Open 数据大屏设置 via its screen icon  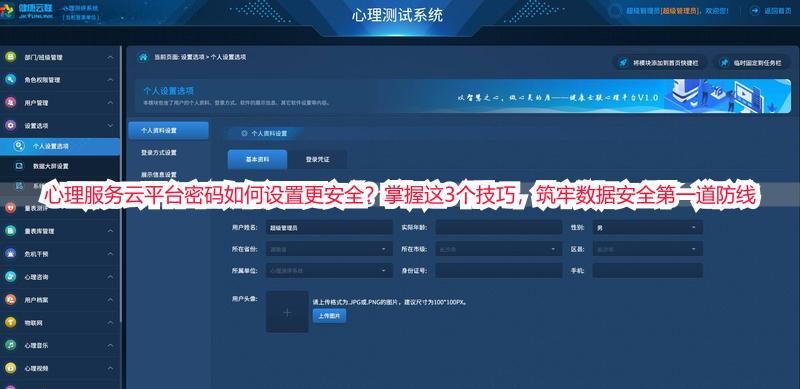click(19, 166)
